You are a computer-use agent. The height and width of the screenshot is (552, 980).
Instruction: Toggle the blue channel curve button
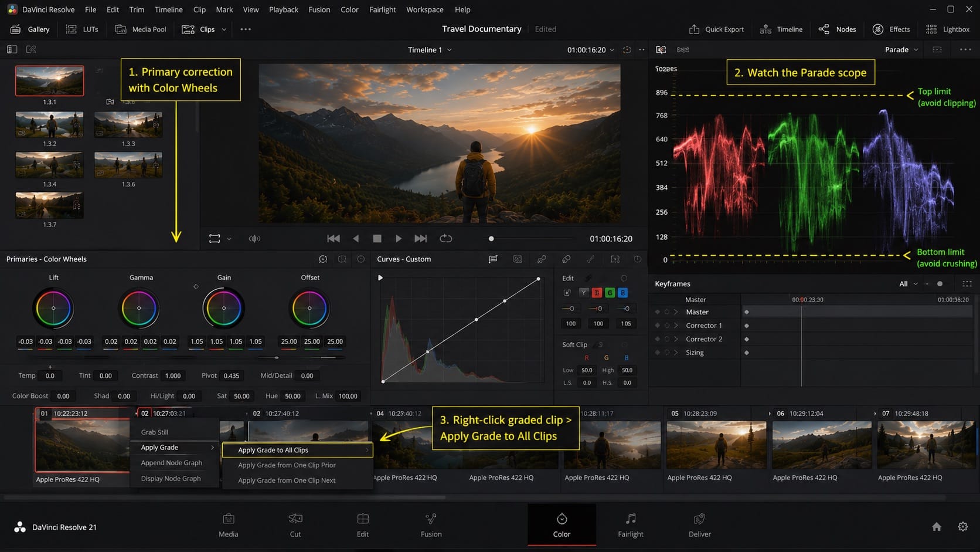point(622,292)
